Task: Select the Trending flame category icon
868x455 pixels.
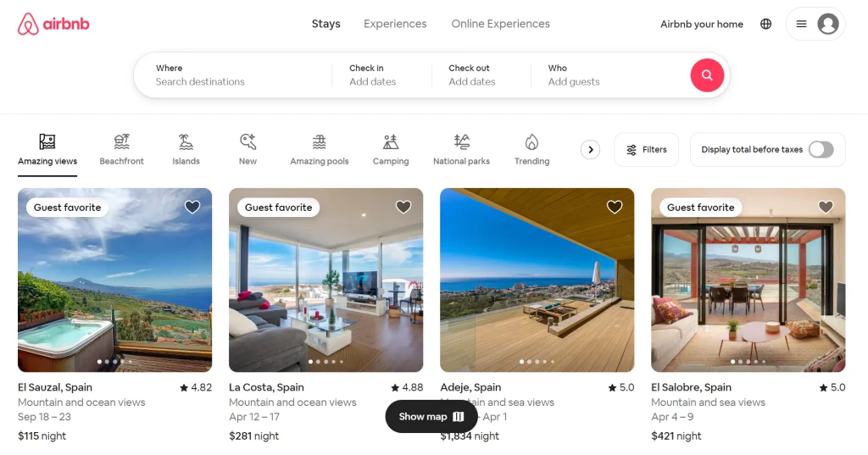Action: pyautogui.click(x=532, y=141)
